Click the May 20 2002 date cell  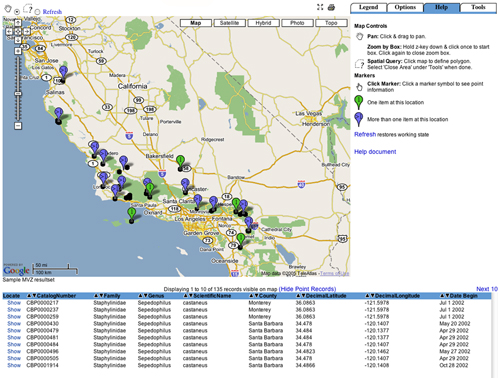pos(455,324)
